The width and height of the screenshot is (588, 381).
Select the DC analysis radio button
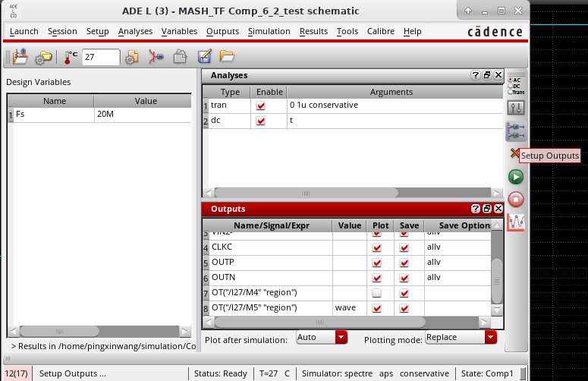coord(511,86)
